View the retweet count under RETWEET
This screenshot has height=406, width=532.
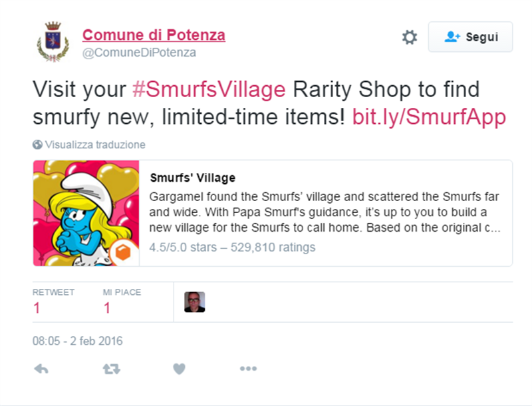click(x=37, y=308)
